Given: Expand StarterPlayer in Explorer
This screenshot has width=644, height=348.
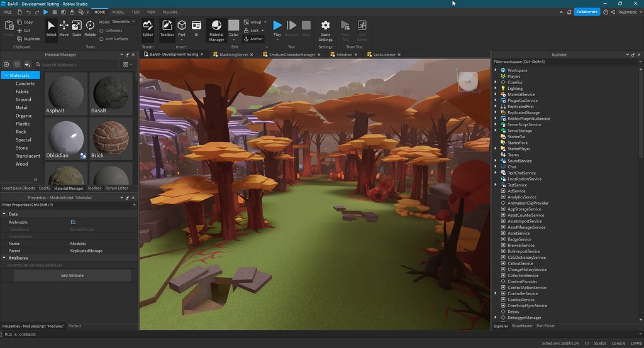Looking at the screenshot, I should (x=496, y=148).
